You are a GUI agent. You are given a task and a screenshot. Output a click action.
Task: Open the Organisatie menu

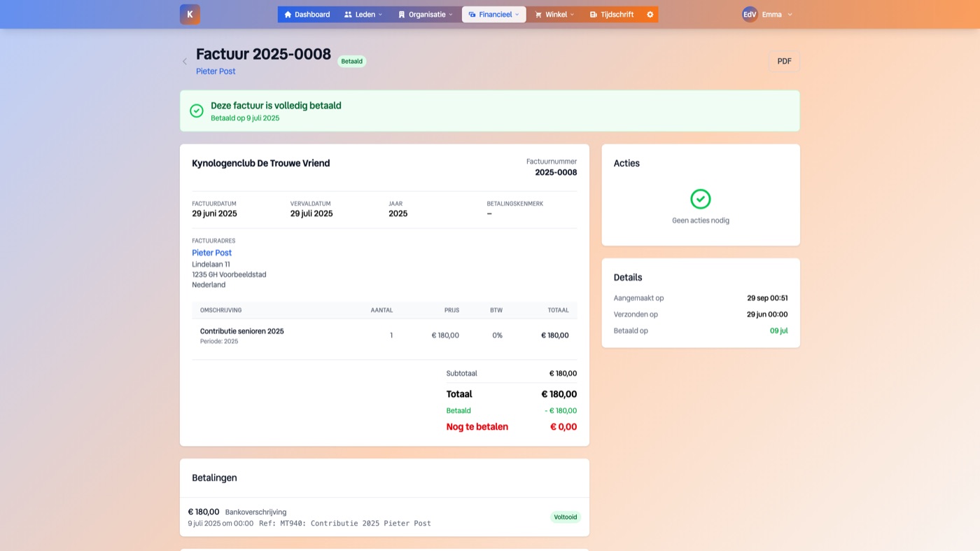click(x=426, y=14)
